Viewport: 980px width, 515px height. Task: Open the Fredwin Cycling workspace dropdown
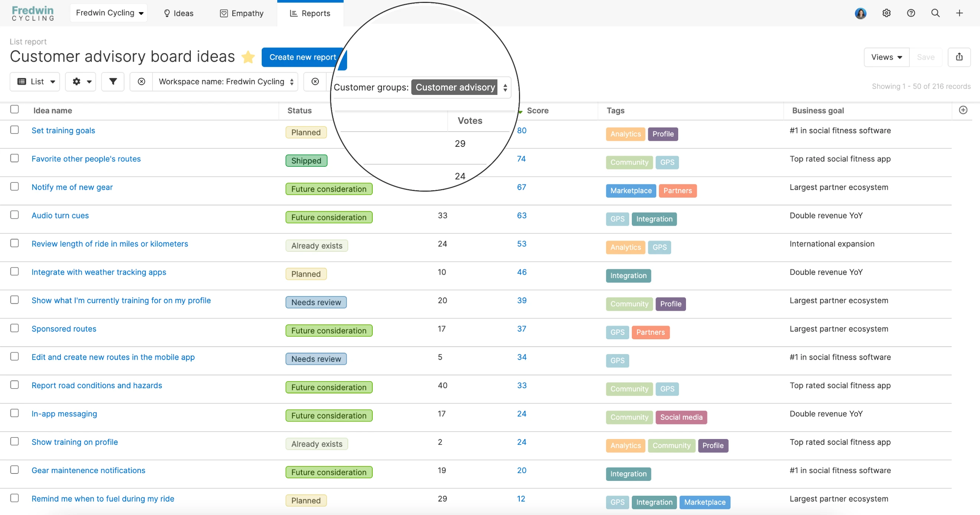109,13
